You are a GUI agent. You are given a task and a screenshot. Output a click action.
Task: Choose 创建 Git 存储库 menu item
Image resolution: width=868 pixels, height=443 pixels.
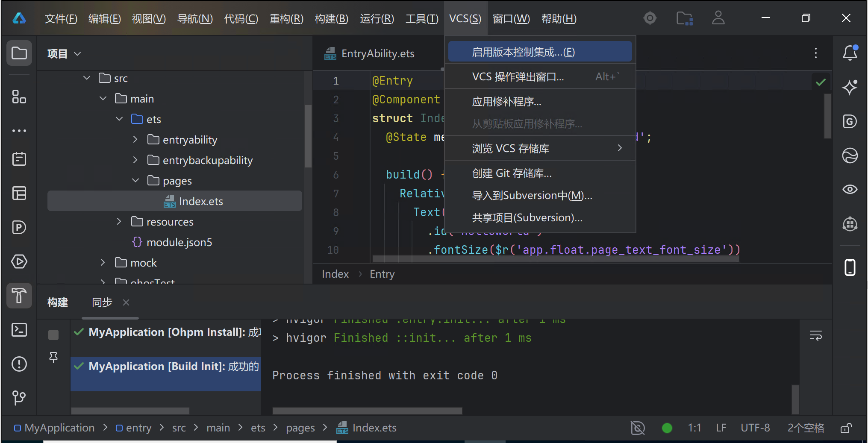pyautogui.click(x=540, y=173)
